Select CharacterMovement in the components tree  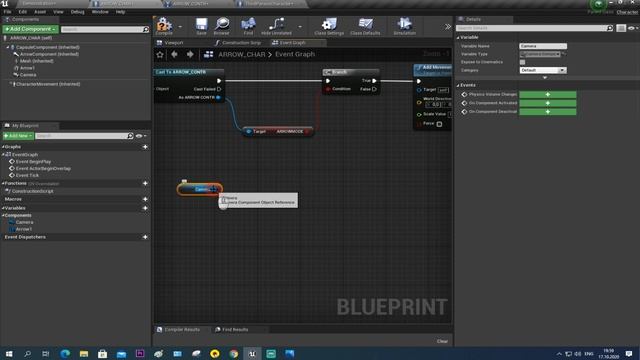click(x=48, y=84)
